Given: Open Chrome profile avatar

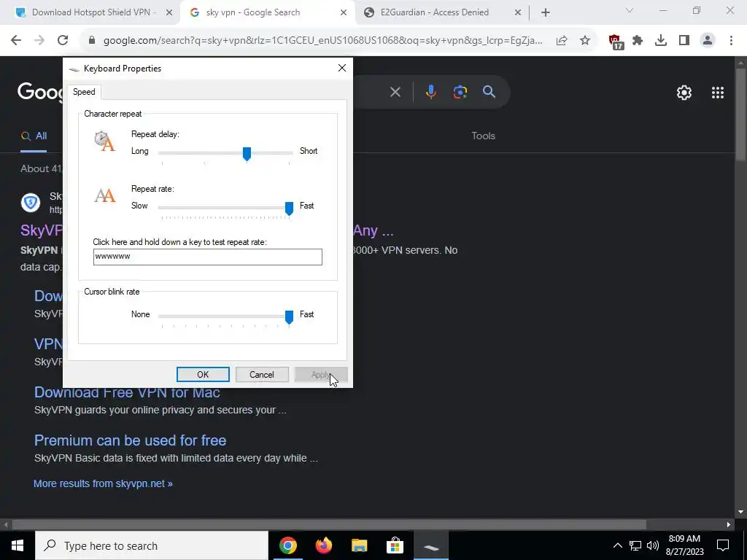Looking at the screenshot, I should [x=708, y=41].
